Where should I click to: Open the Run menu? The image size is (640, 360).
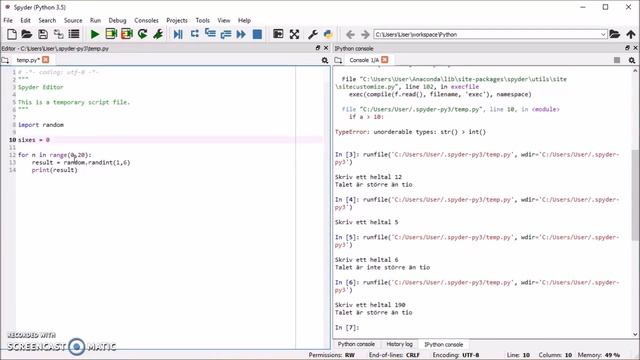pos(95,20)
